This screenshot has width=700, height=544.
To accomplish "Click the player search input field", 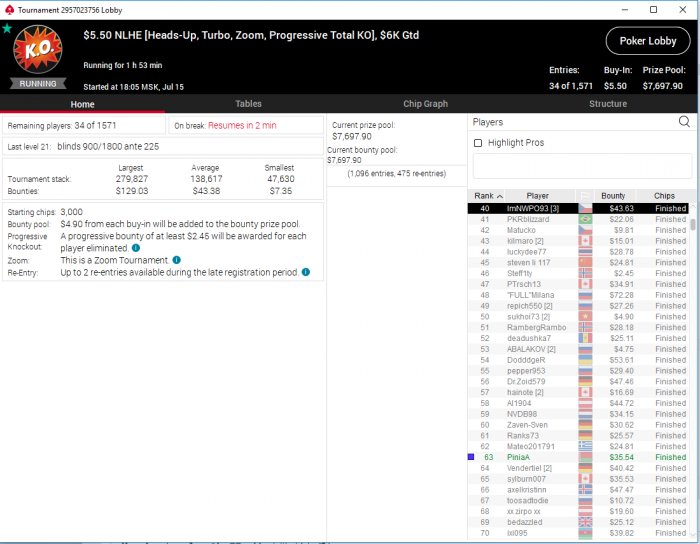I will click(582, 166).
